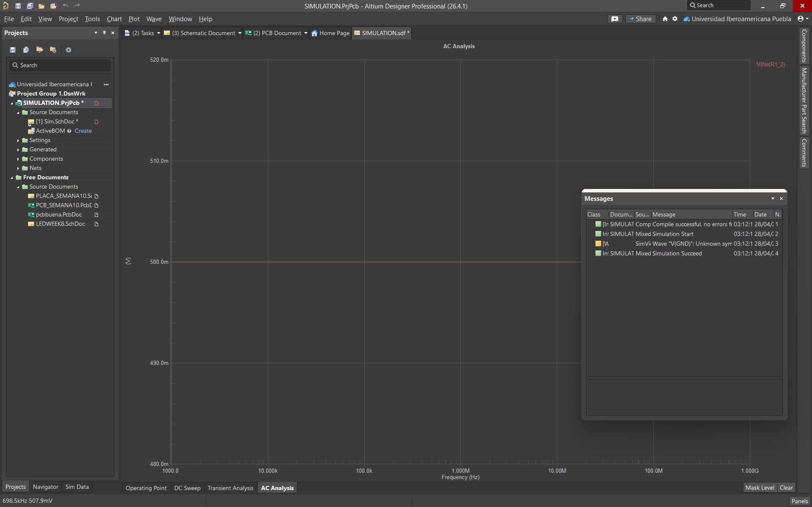Open the Manufacturer Part Search side tab
Screen dimensions: 812x507
point(804,100)
